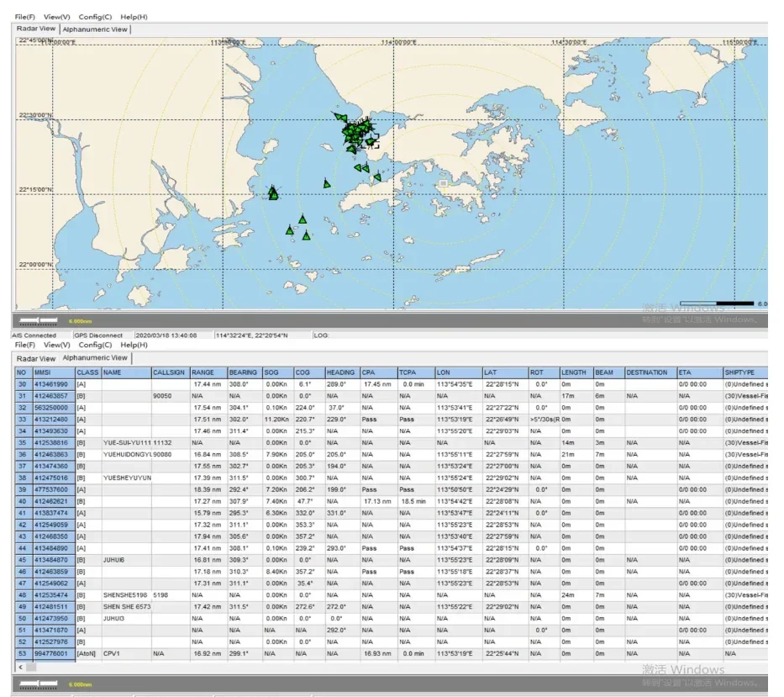Click the SOG column header

(278, 372)
